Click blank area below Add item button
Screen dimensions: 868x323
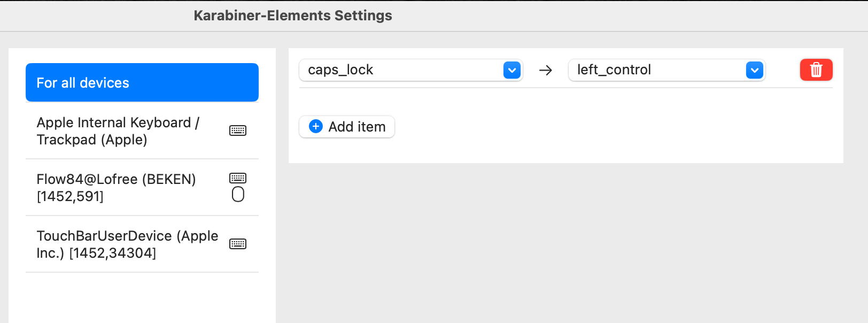(534, 150)
